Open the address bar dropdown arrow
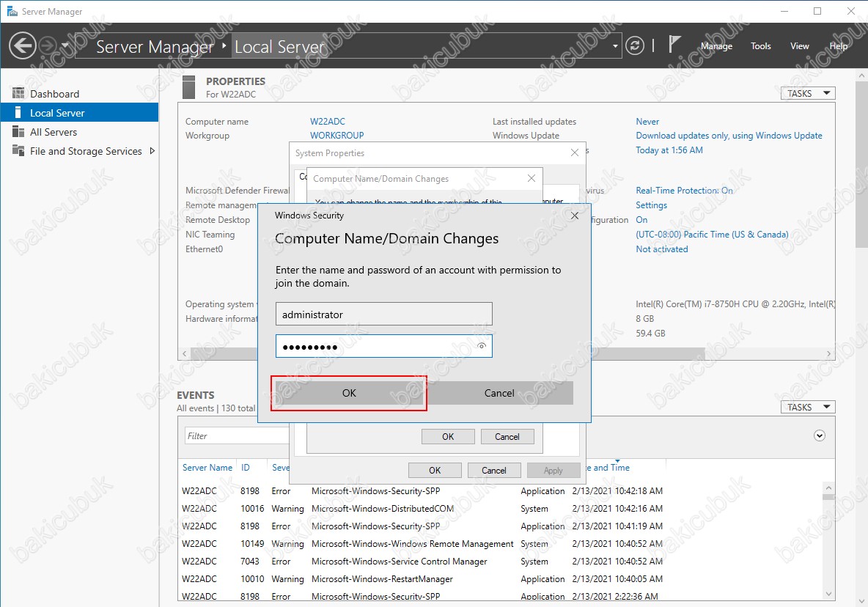 point(615,46)
